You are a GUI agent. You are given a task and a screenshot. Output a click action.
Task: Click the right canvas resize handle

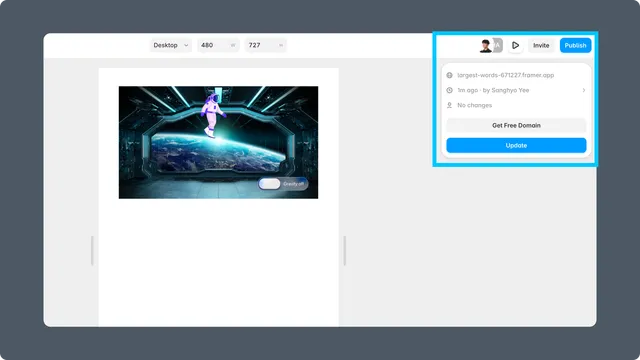click(x=345, y=251)
